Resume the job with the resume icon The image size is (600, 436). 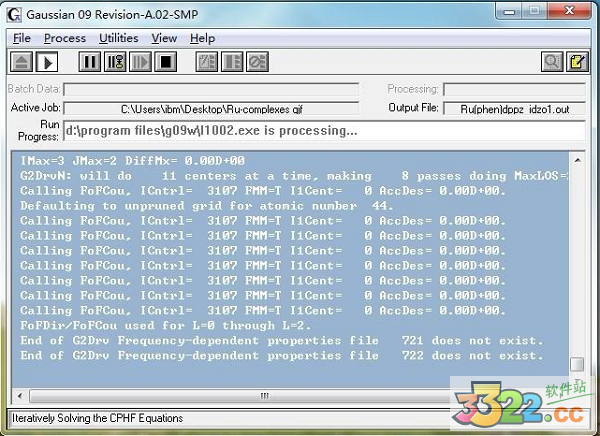[140, 62]
